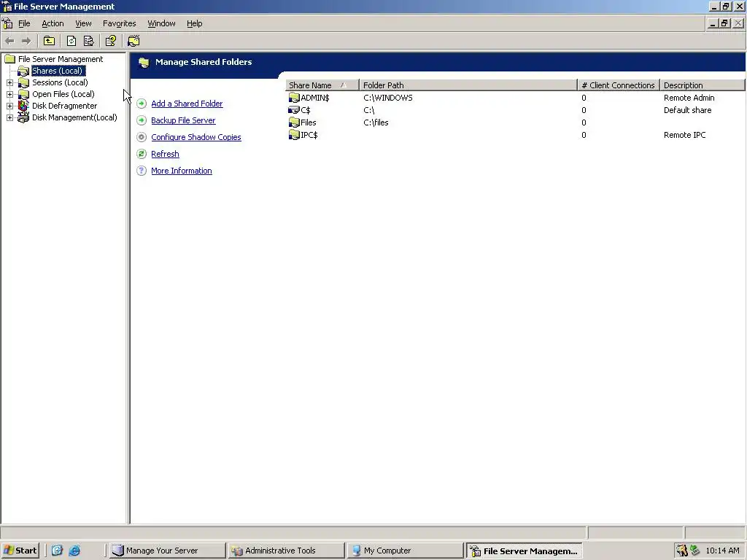The image size is (747, 560).
Task: Sort by Description column header
Action: (703, 85)
